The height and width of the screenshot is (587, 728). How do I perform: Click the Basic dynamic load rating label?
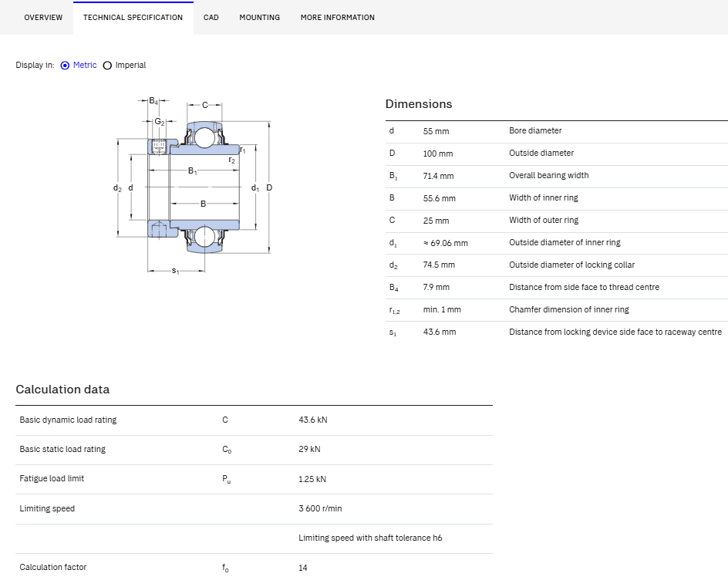tap(68, 420)
